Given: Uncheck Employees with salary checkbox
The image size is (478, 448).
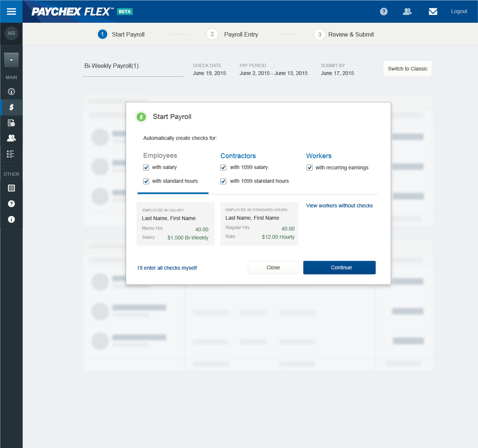Looking at the screenshot, I should point(146,167).
